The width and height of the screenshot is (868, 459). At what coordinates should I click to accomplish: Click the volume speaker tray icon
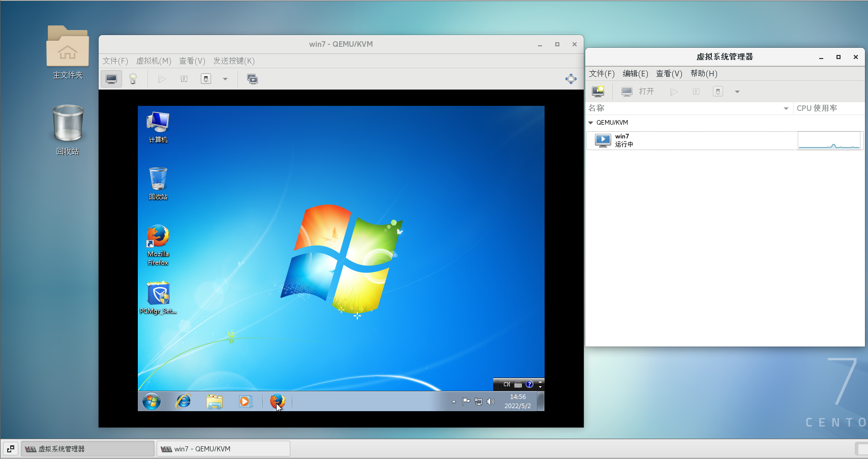click(490, 401)
